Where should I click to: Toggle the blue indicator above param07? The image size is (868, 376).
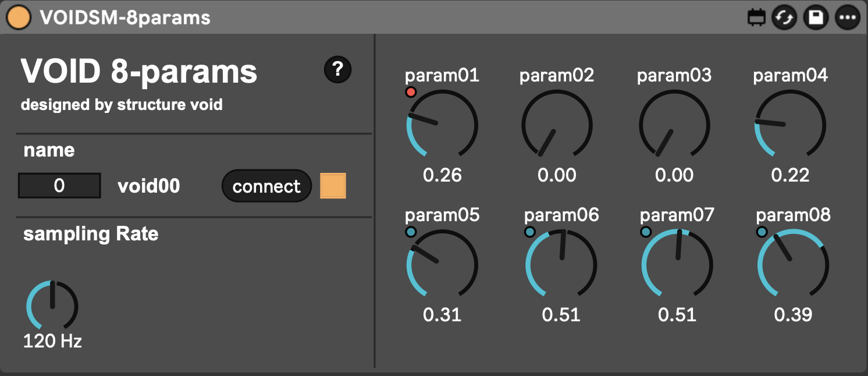(645, 231)
